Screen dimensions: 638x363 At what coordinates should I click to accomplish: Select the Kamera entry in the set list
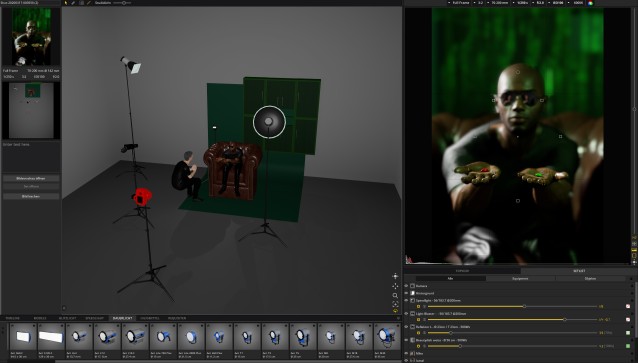click(422, 286)
